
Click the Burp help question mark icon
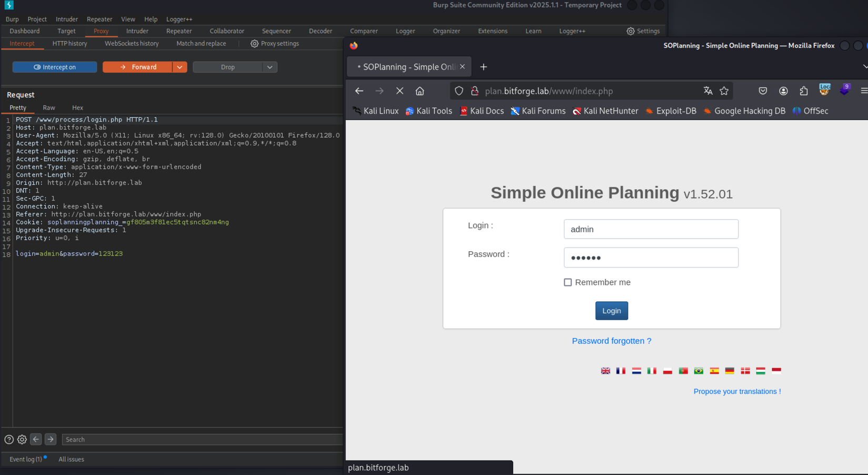pos(9,439)
